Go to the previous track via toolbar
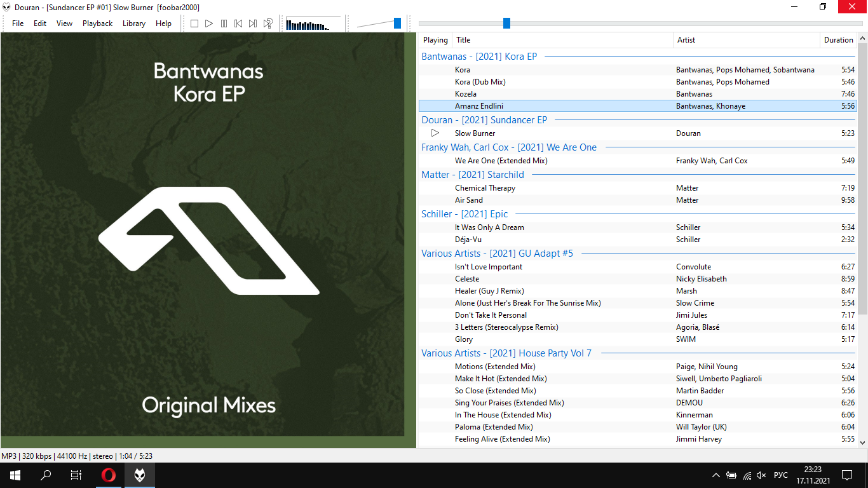Screen dimensions: 868x488 tap(238, 24)
